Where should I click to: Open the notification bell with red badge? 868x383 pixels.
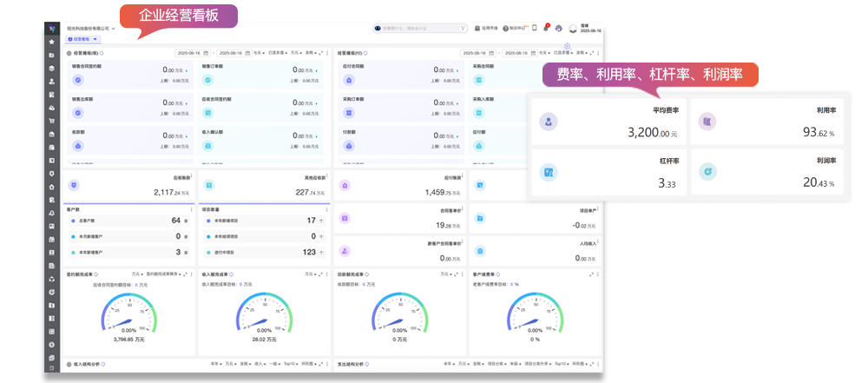pos(545,28)
